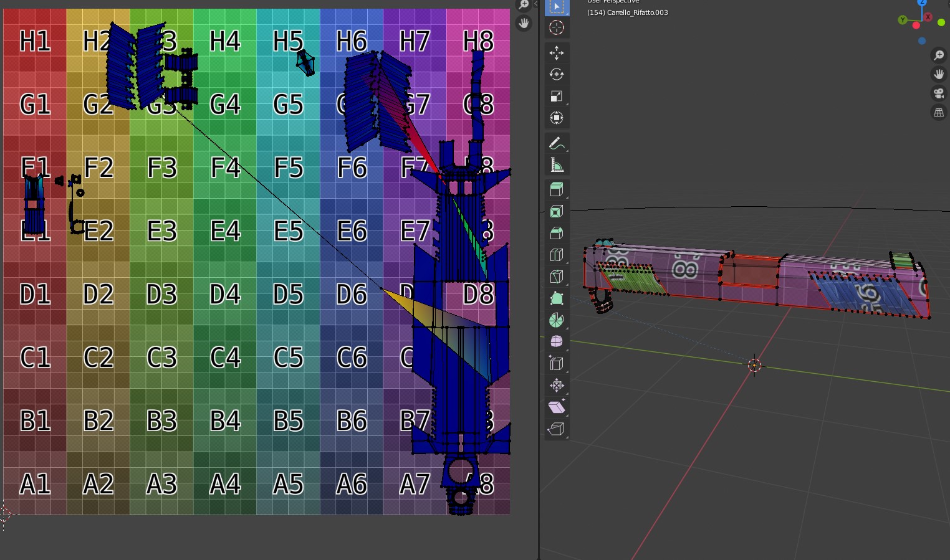The image size is (950, 560).
Task: Toggle perspective/orthographic grid icon
Action: pyautogui.click(x=939, y=113)
